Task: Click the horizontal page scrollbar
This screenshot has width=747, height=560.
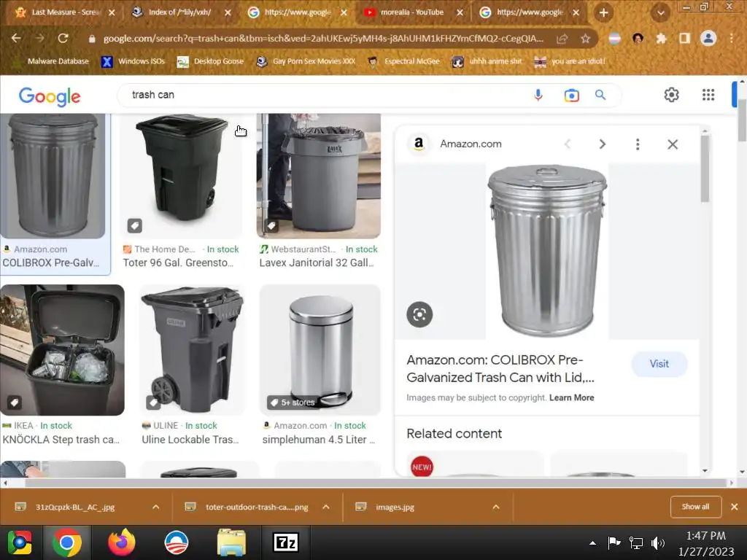Action: pyautogui.click(x=376, y=483)
